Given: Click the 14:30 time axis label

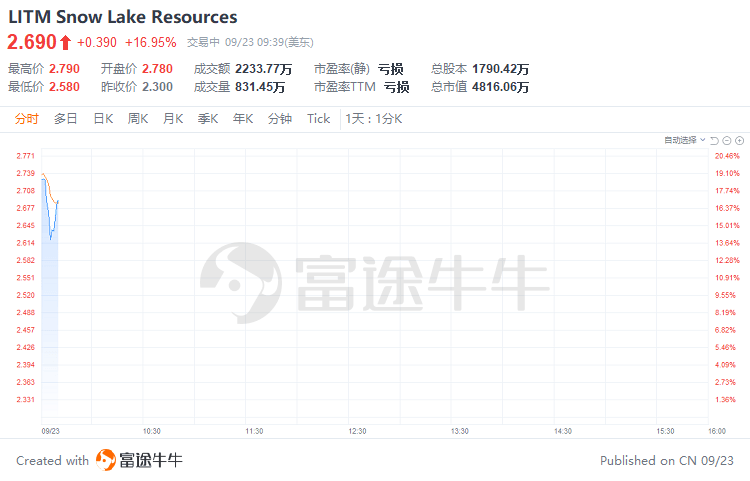Looking at the screenshot, I should [x=562, y=431].
